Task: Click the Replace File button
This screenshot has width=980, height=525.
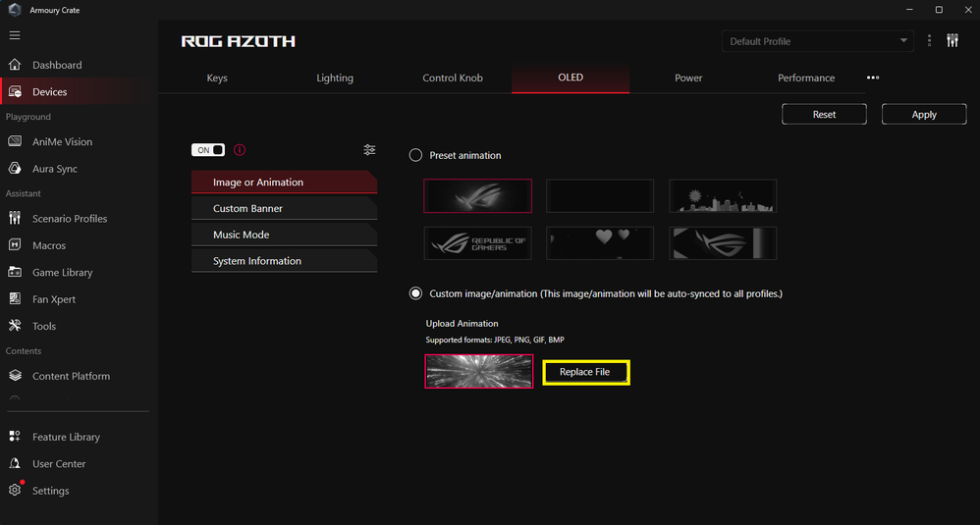Action: 585,372
